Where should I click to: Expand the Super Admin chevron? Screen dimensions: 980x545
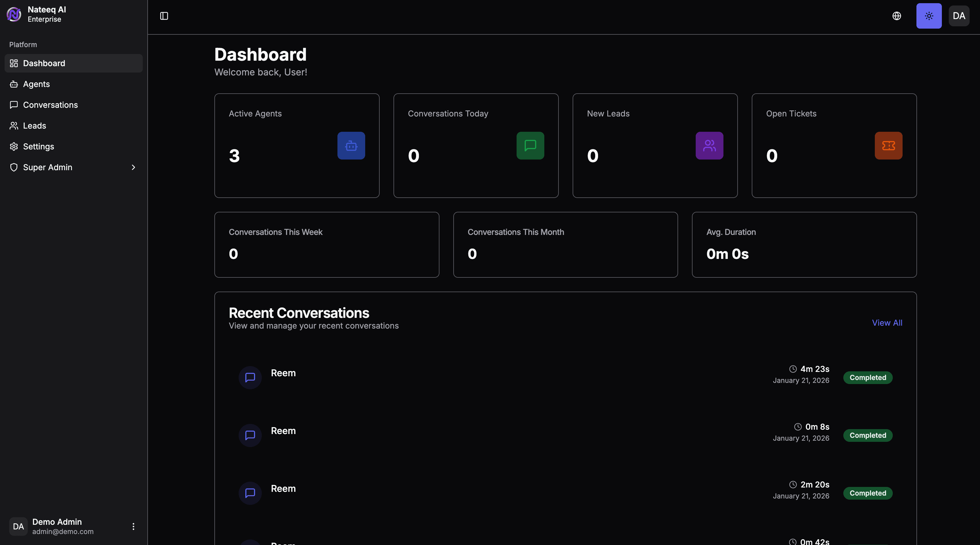coord(133,167)
